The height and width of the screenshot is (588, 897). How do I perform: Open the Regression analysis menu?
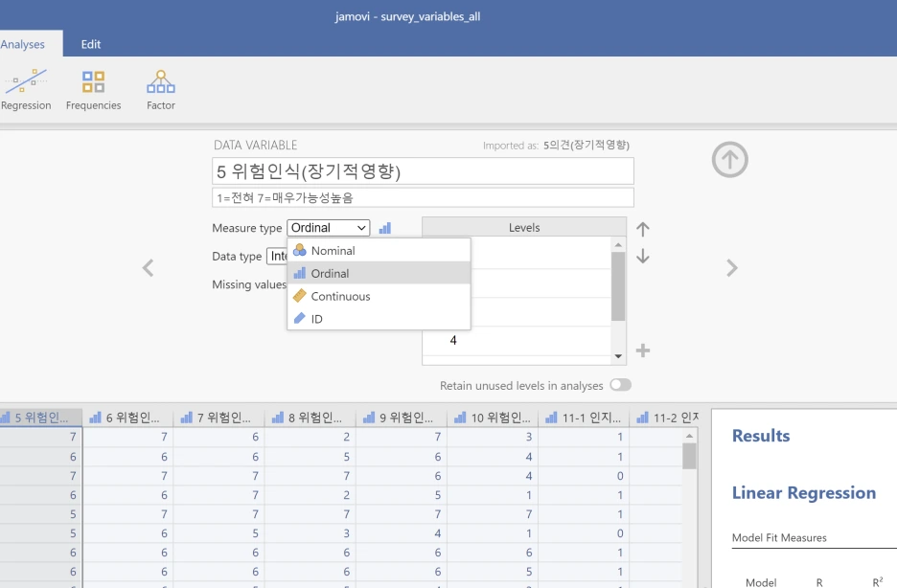click(27, 89)
